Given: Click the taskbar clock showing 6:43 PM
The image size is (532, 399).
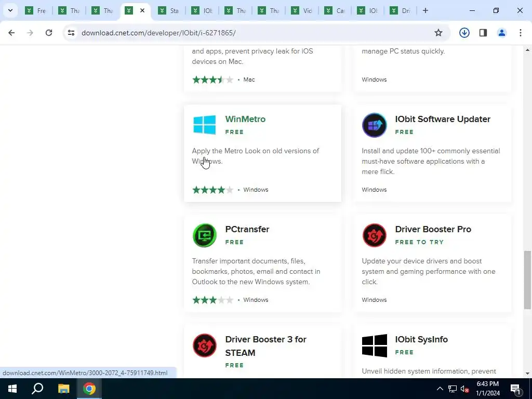Looking at the screenshot, I should pos(488,389).
